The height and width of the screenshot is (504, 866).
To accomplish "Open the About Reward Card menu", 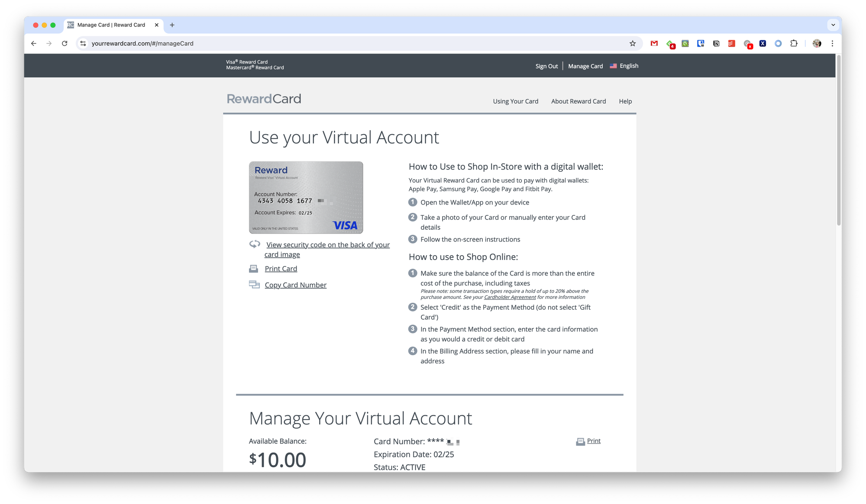I will click(x=578, y=101).
